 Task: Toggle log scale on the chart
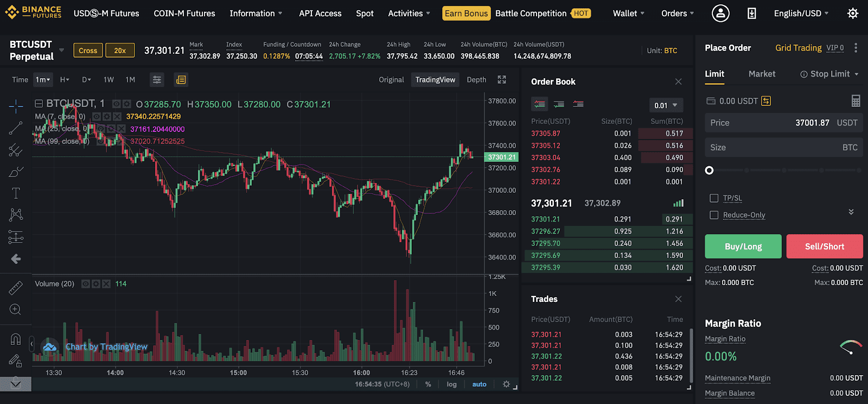[451, 384]
